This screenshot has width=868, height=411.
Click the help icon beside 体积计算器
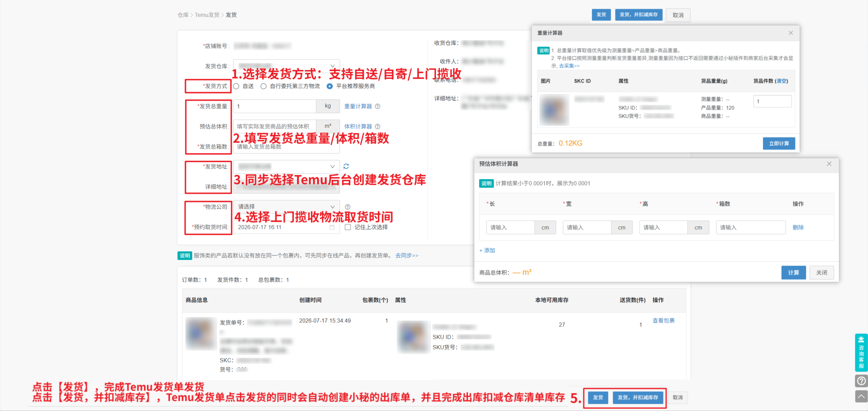coord(378,127)
